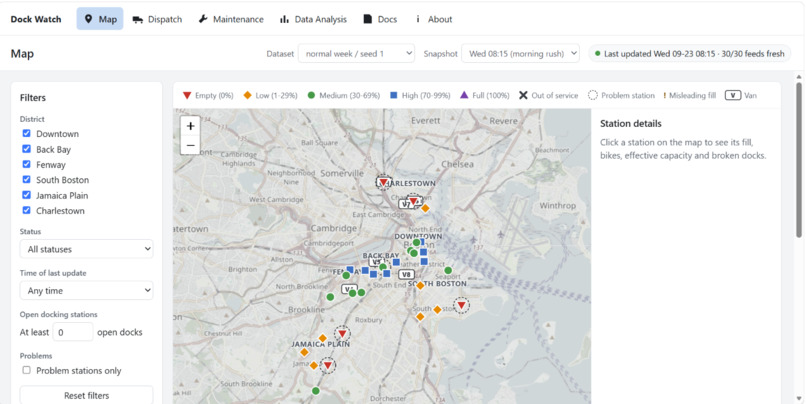
Task: Go to the Maintenance tab
Action: pos(231,19)
